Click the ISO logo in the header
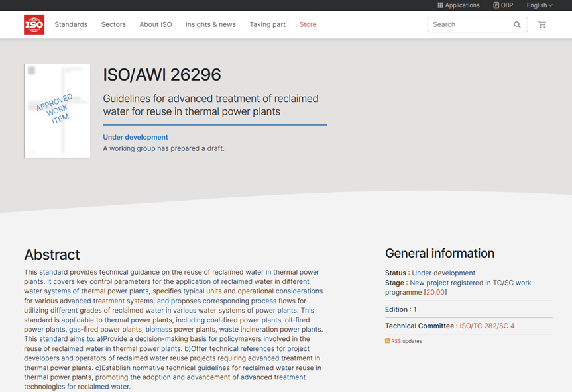 [34, 24]
